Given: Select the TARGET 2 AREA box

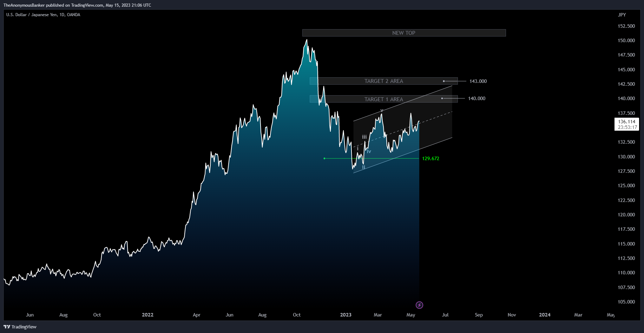Looking at the screenshot, I should [x=384, y=81].
